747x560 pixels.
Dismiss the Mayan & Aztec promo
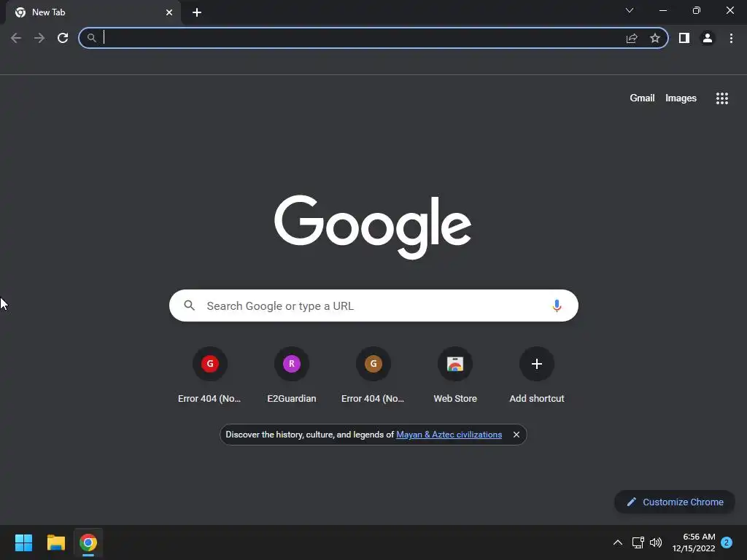pyautogui.click(x=516, y=435)
